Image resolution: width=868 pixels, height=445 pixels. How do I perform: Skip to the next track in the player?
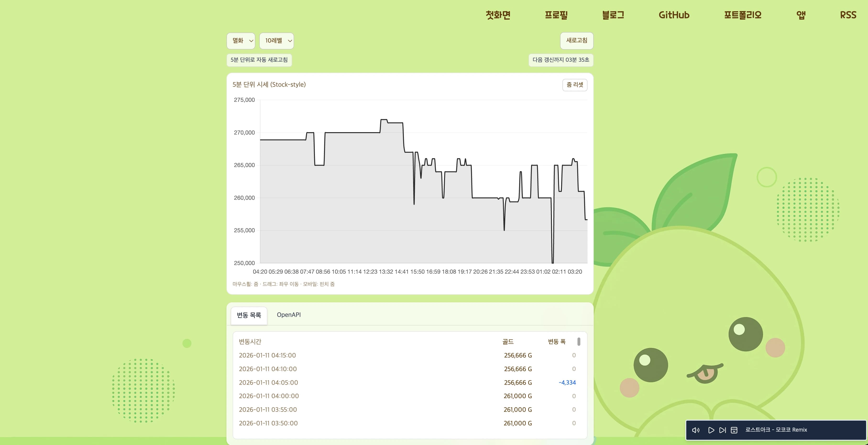point(722,430)
